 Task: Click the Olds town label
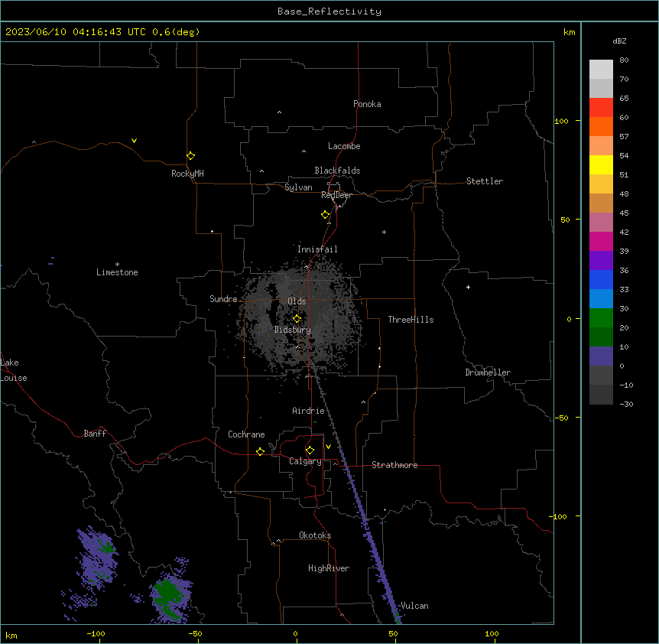(x=297, y=301)
